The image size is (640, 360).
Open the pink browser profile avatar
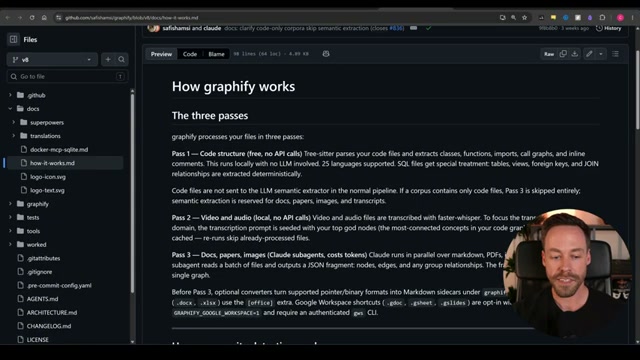pos(620,18)
